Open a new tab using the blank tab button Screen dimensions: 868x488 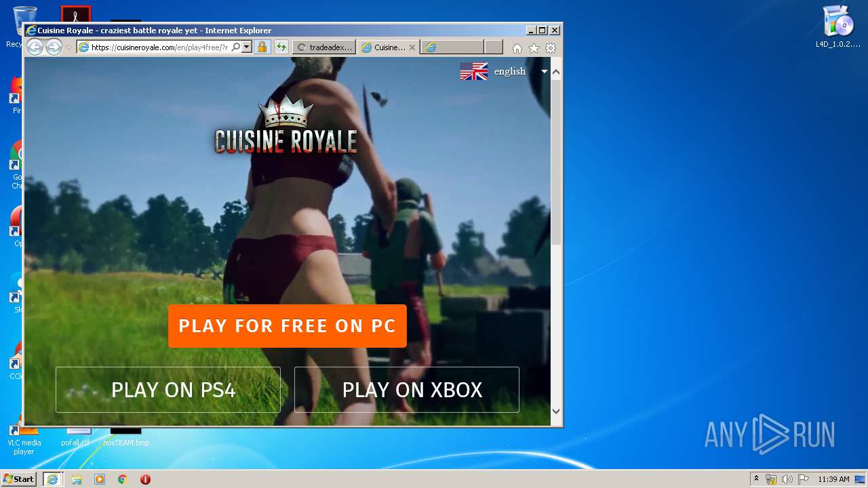494,47
